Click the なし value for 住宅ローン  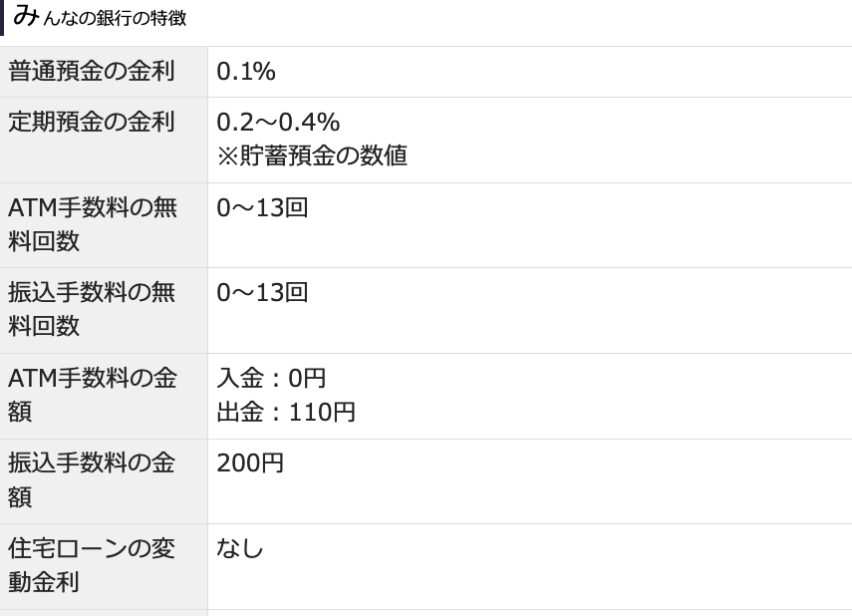[x=240, y=548]
